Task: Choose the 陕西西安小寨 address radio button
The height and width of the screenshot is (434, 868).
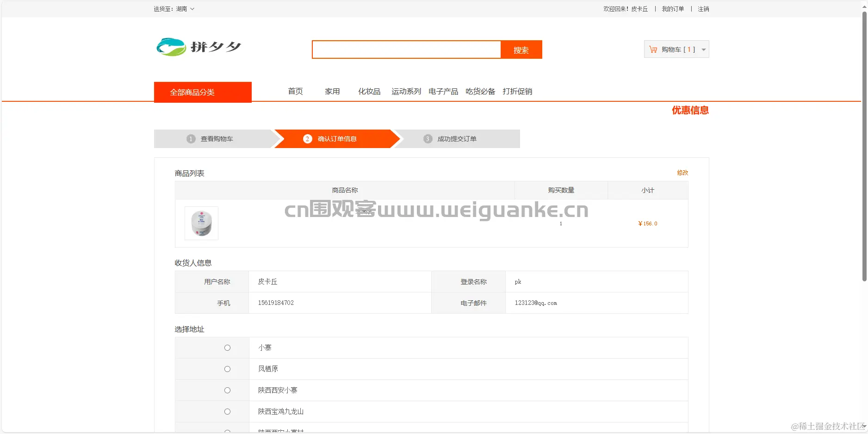Action: 227,390
